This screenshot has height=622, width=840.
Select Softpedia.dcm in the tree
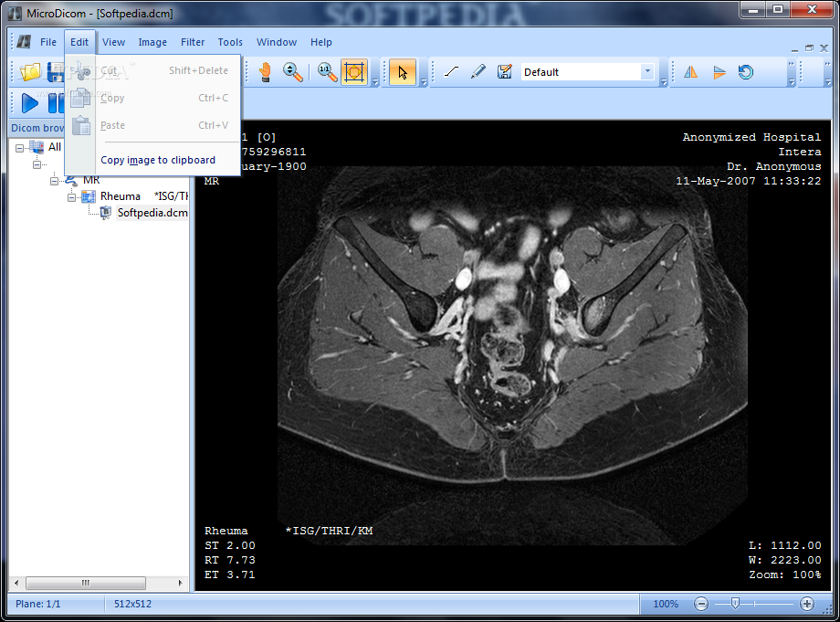152,213
